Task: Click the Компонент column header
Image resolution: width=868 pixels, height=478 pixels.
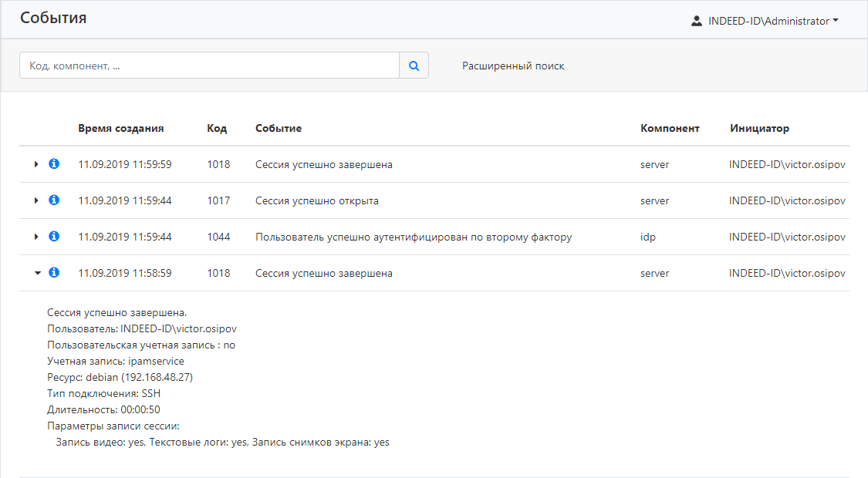Action: [x=670, y=128]
